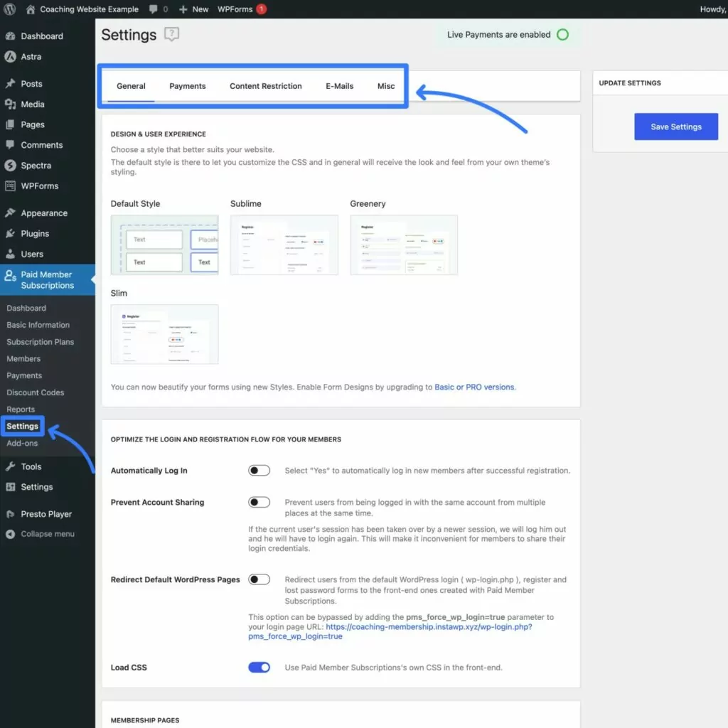
Task: Click the Spectra logo icon
Action: click(10, 165)
